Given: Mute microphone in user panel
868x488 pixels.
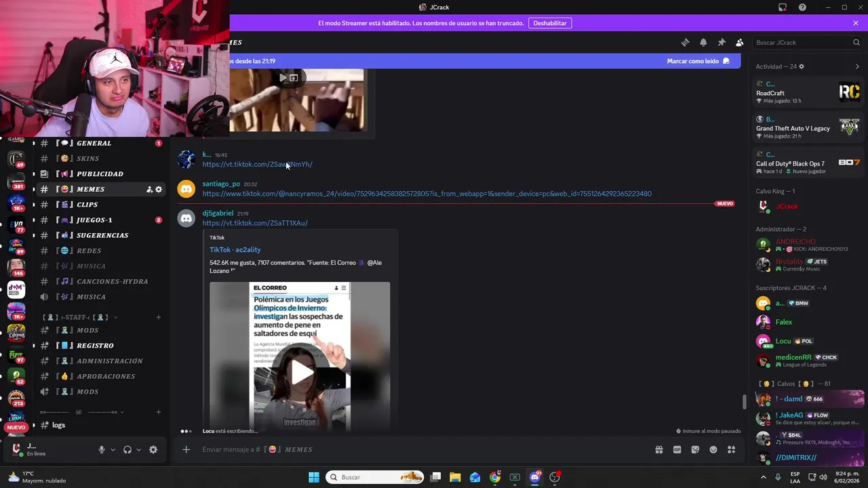Looking at the screenshot, I should pyautogui.click(x=102, y=449).
